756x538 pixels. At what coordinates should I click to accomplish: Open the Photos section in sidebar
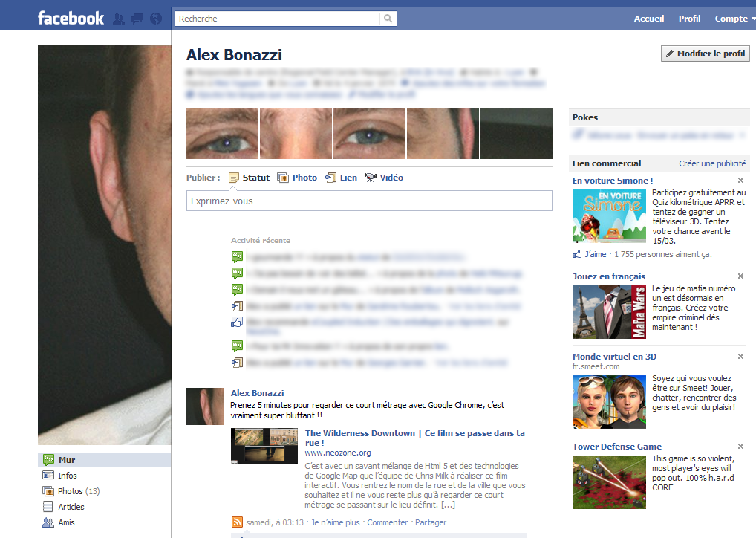tap(71, 491)
